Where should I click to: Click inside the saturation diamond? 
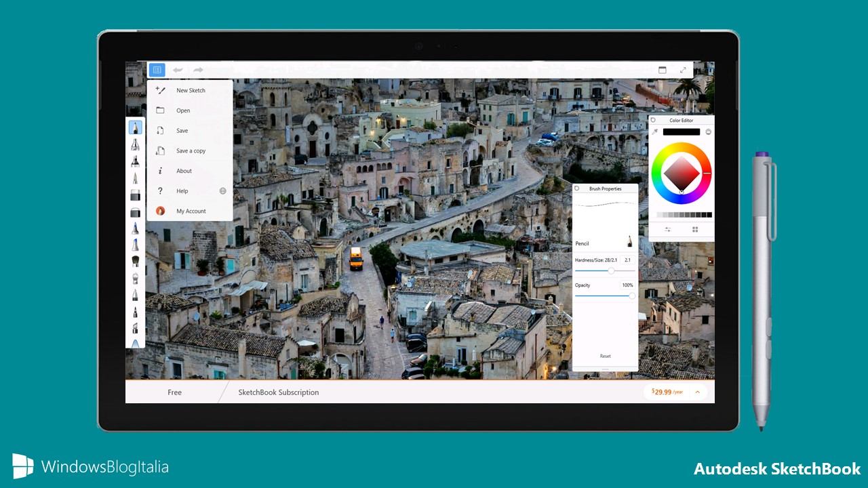tap(681, 174)
